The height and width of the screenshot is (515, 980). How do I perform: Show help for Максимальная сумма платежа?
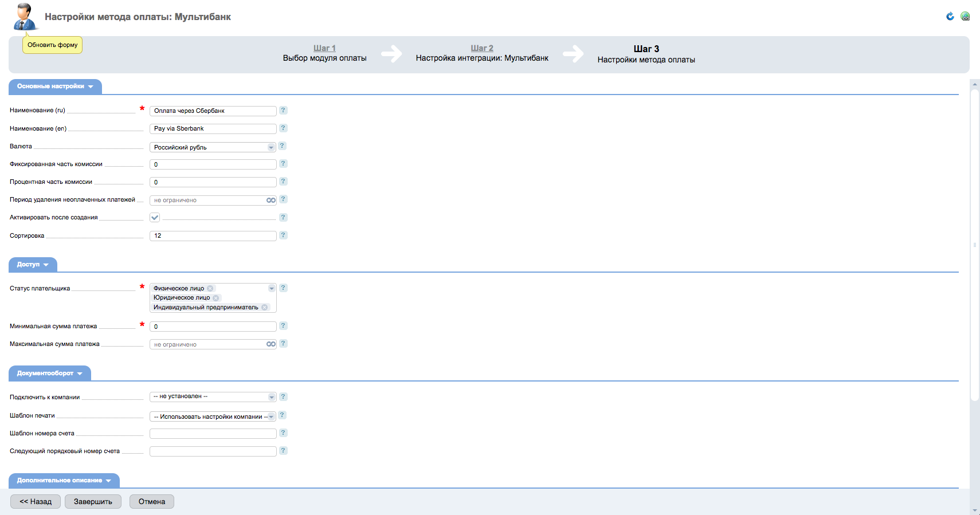tap(283, 343)
